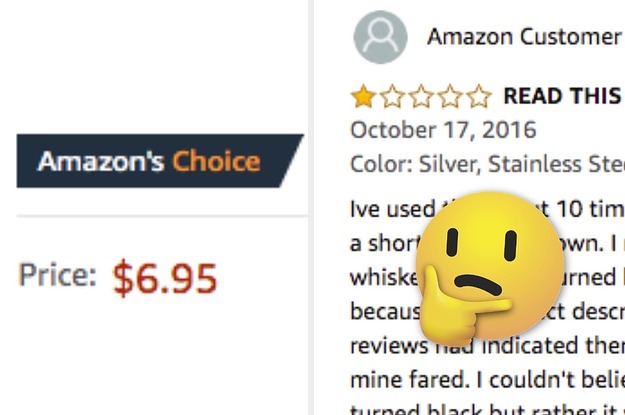Select the fifth star in the rating
Viewport: 625px width, 415px height.
(479, 97)
